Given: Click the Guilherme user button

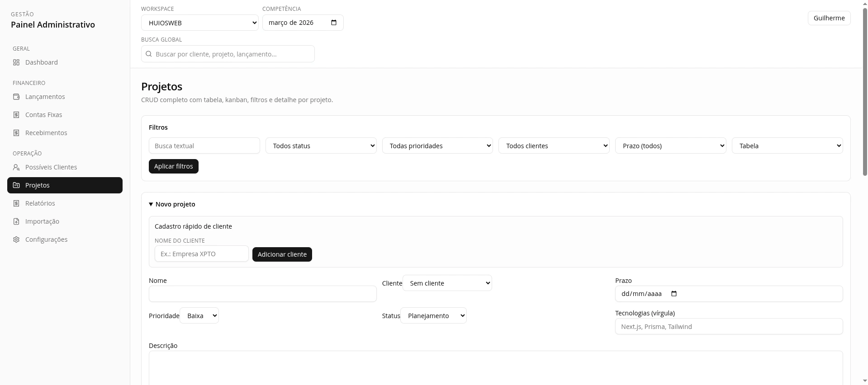Looking at the screenshot, I should click(829, 18).
